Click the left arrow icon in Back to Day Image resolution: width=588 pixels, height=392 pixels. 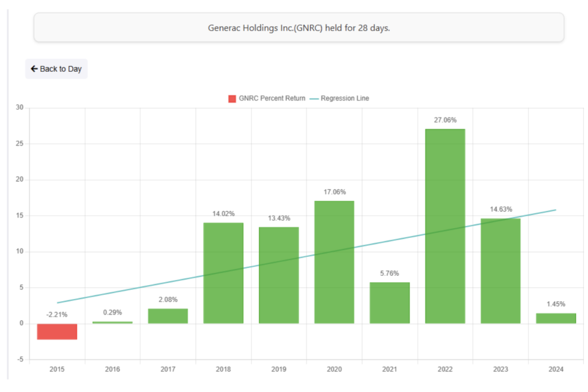(x=34, y=69)
